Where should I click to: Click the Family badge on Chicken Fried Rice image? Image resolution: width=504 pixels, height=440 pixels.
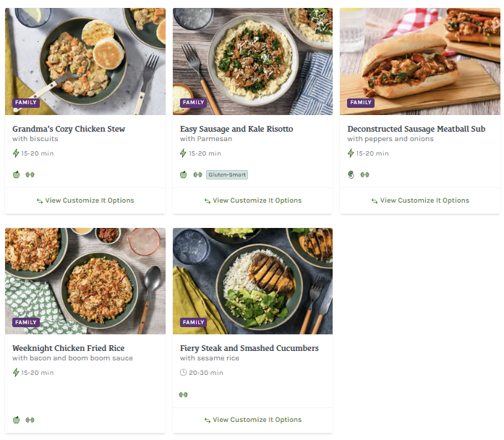pos(26,323)
